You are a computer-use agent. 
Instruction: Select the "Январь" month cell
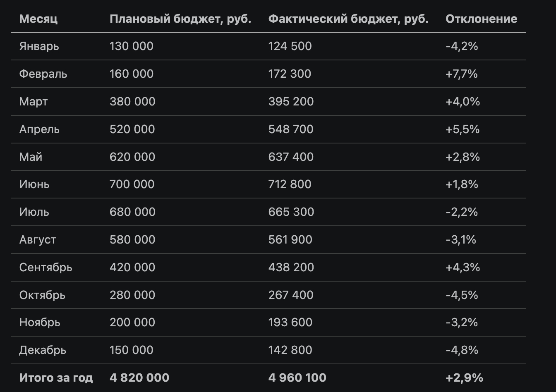point(39,46)
